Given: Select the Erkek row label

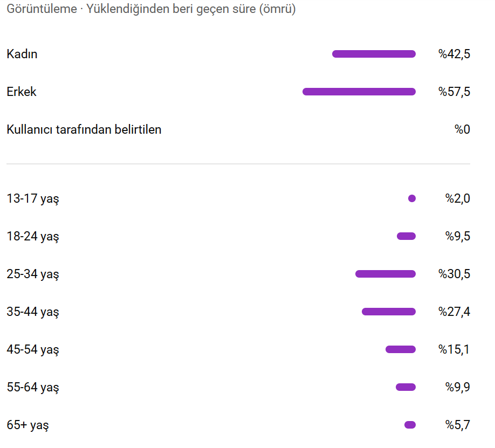Looking at the screenshot, I should click(x=22, y=92).
